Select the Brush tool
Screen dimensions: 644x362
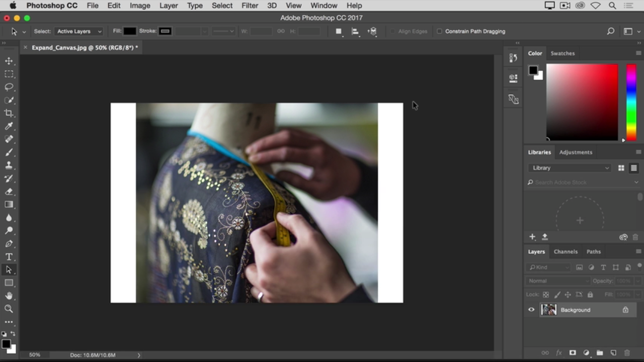pos(9,152)
